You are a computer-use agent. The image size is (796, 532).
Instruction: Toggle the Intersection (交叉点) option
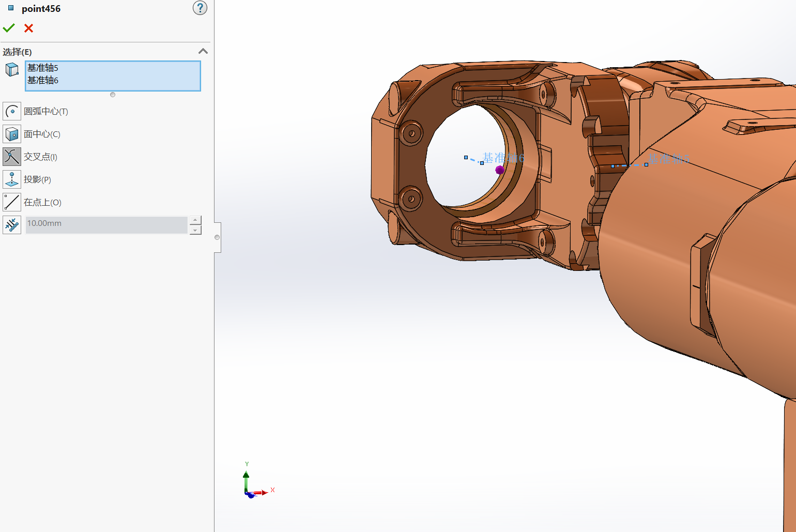click(x=12, y=157)
